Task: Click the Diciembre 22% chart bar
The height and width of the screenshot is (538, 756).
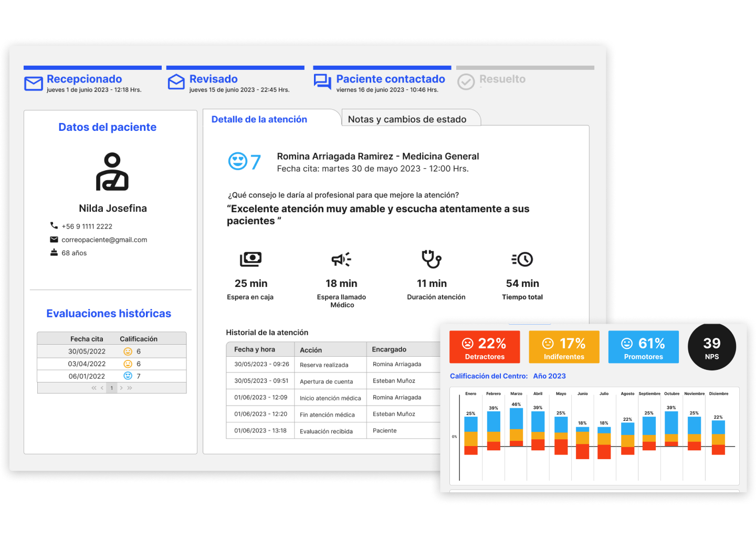Action: coord(718,437)
